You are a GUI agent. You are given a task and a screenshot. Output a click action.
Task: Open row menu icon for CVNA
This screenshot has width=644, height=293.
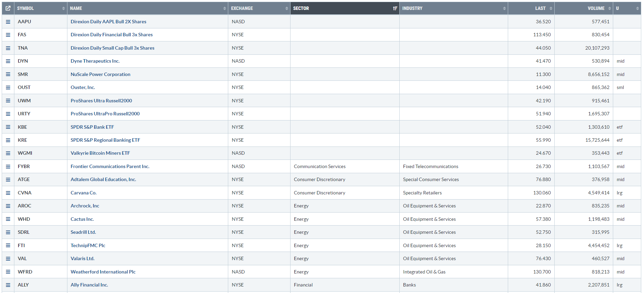(x=8, y=193)
